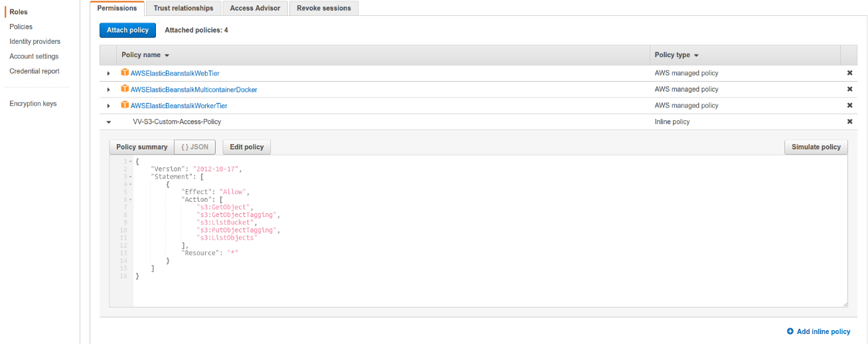
Task: Click the Simulate policy button
Action: coord(816,147)
